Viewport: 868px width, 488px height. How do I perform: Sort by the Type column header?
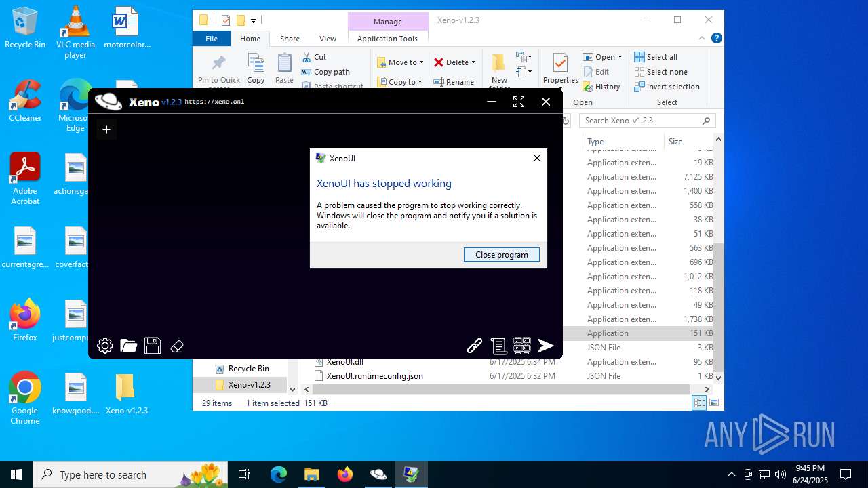(623, 142)
